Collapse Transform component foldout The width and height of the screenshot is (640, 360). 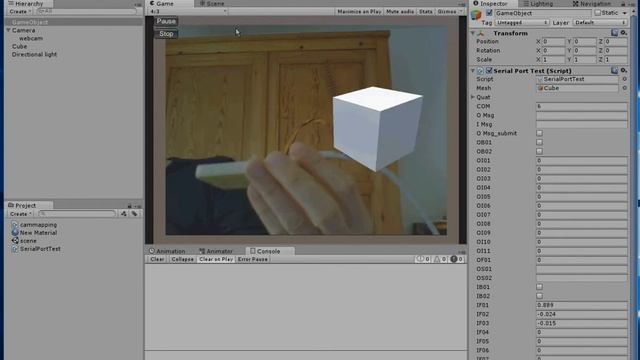pos(473,33)
